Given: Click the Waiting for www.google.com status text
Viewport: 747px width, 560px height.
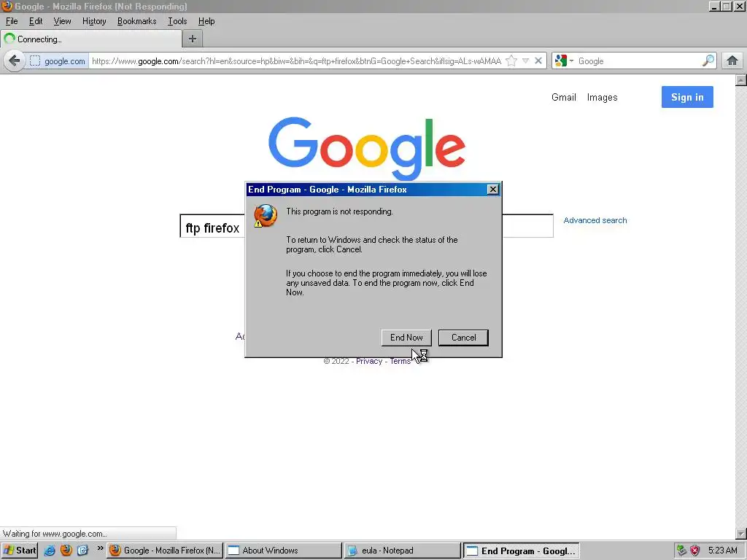Looking at the screenshot, I should tap(54, 534).
